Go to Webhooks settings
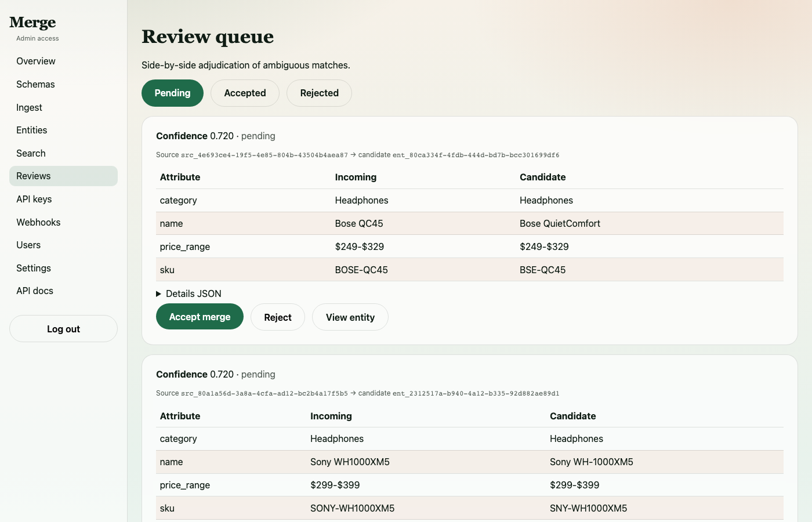Viewport: 812px width, 522px height. (x=63, y=222)
